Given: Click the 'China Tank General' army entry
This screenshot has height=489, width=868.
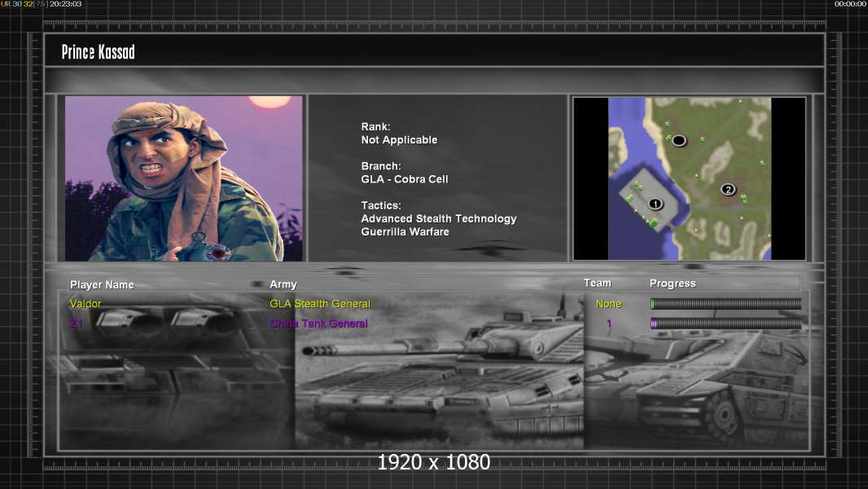Looking at the screenshot, I should click(x=319, y=324).
